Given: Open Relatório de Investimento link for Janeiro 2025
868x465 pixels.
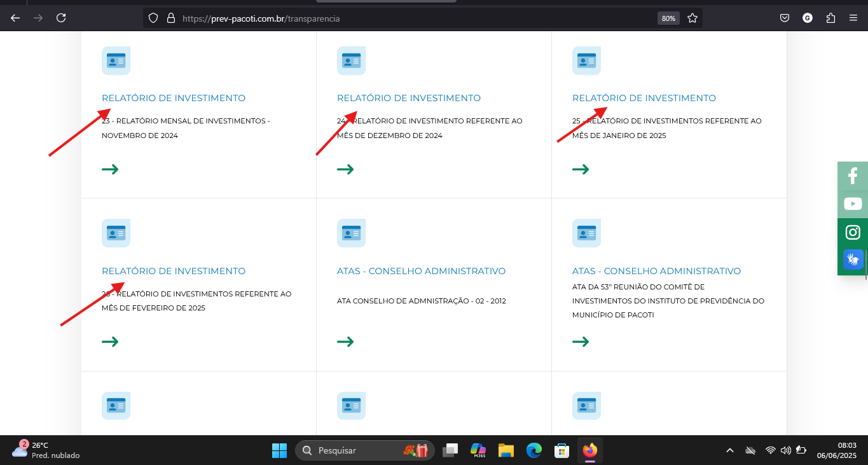Looking at the screenshot, I should pyautogui.click(x=644, y=98).
